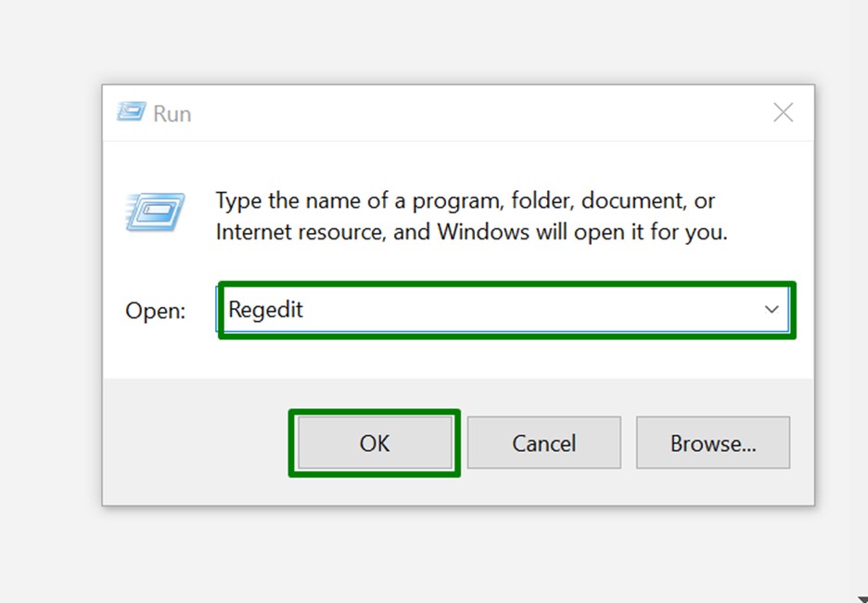Click the small Run icon in title bar
The image size is (868, 603).
(130, 112)
